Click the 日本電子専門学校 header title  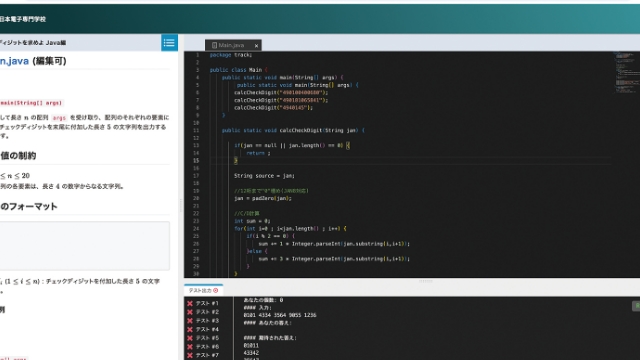(23, 19)
